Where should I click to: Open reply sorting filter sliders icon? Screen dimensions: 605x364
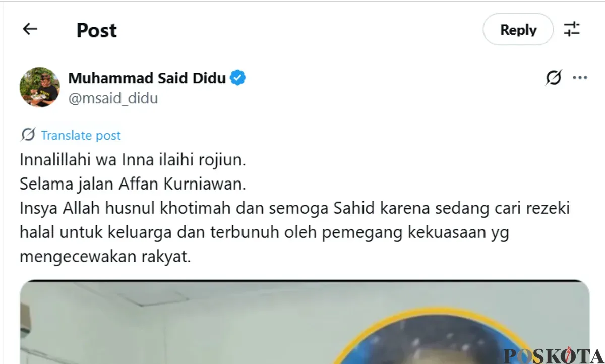572,29
